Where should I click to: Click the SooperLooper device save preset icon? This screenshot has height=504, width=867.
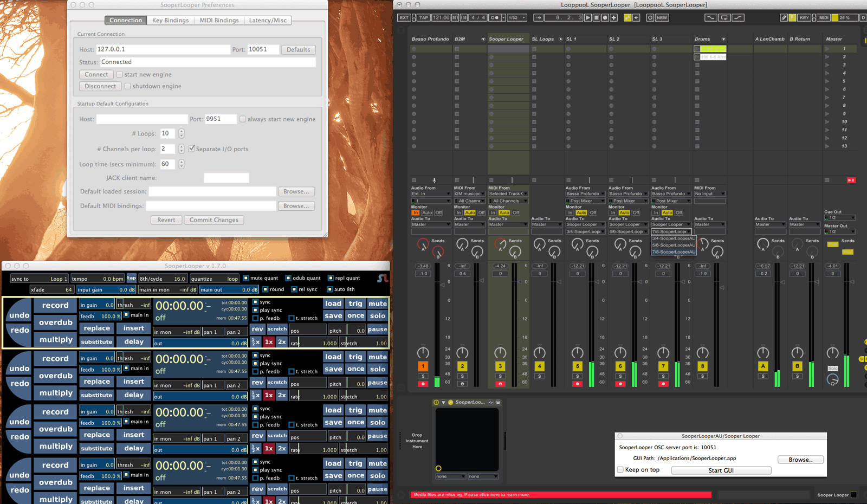pyautogui.click(x=498, y=402)
